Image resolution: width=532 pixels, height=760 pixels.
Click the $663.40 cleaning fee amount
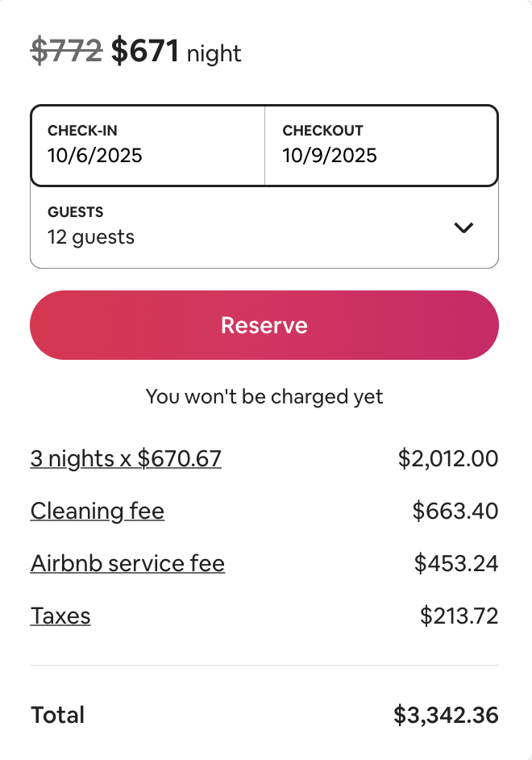tap(455, 512)
